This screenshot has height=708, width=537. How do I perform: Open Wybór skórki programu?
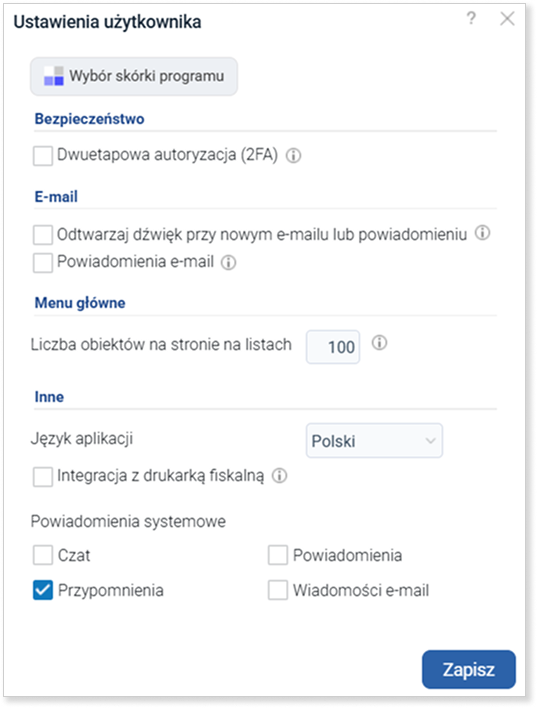coord(134,76)
